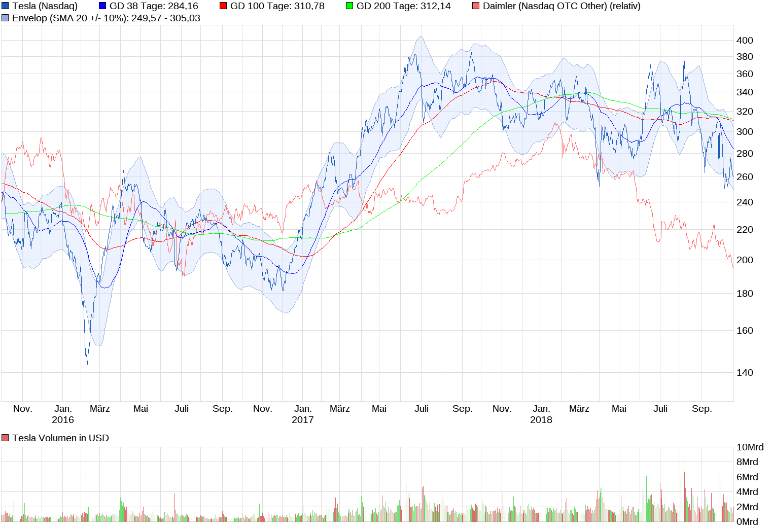Select the 'GD 100 Tage: 310,78' legend label

(x=277, y=6)
